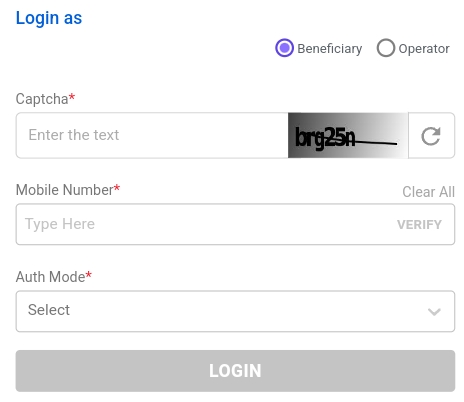Click the red asterisk beside Auth Mode

(89, 274)
